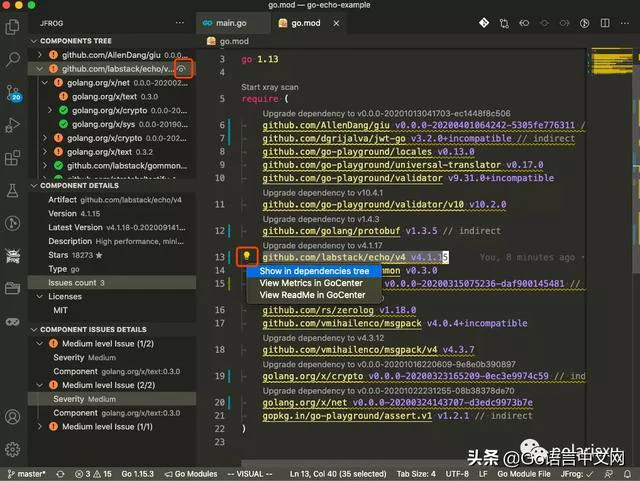
Task: Open Go 1.15.3 version selector in status bar
Action: 138,474
